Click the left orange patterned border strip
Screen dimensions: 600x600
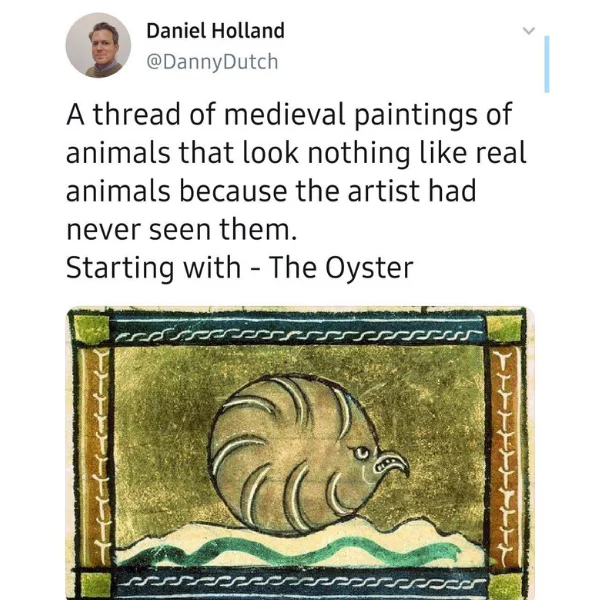pos(94,457)
